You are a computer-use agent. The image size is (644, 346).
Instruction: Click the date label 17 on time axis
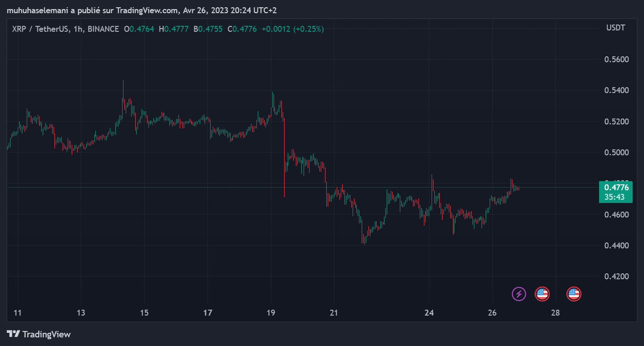pos(207,313)
